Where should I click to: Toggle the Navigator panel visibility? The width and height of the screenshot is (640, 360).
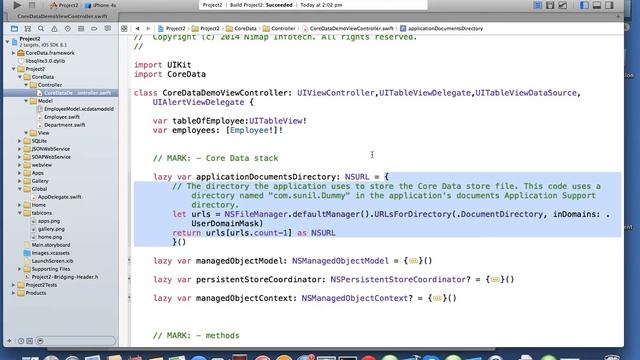point(584,5)
